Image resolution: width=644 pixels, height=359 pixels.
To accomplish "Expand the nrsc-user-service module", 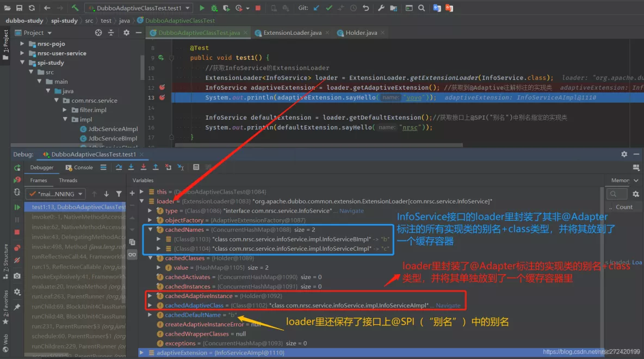I will (x=22, y=53).
